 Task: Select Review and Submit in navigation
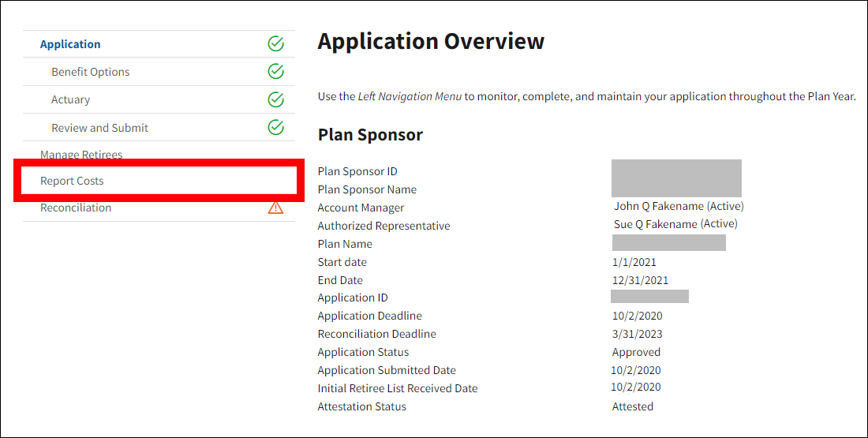pos(99,128)
